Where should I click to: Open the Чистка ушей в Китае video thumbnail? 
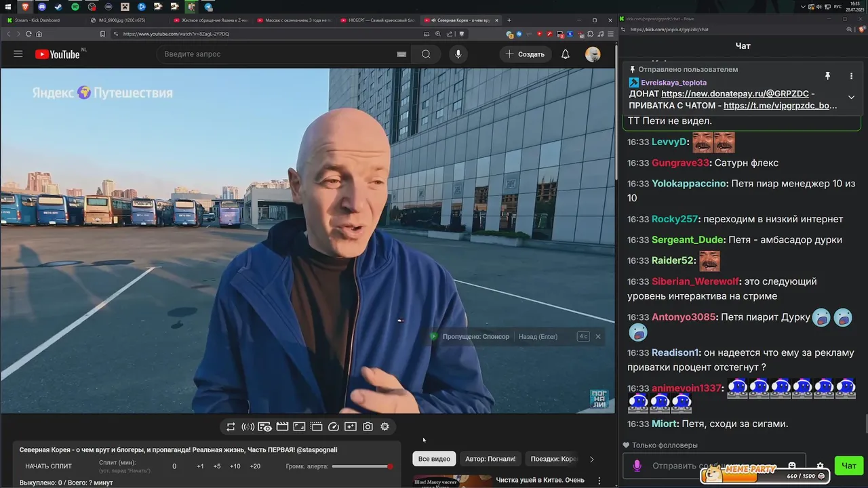tap(452, 481)
